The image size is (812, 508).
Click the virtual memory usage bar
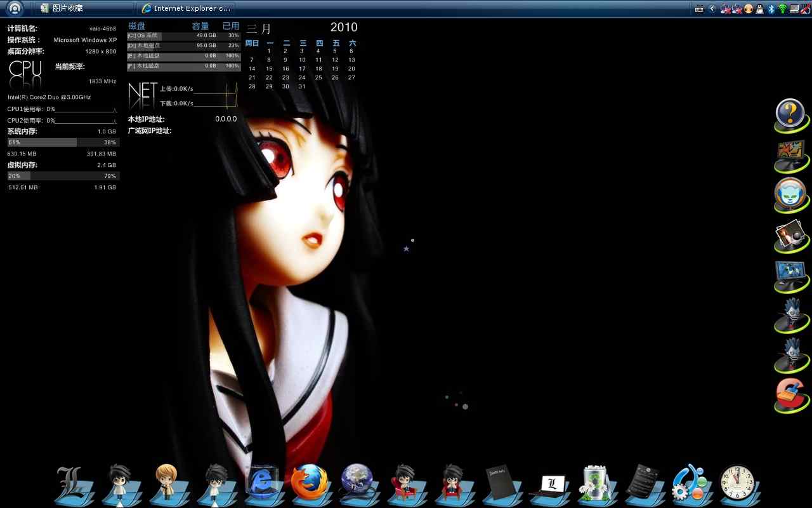[63, 176]
